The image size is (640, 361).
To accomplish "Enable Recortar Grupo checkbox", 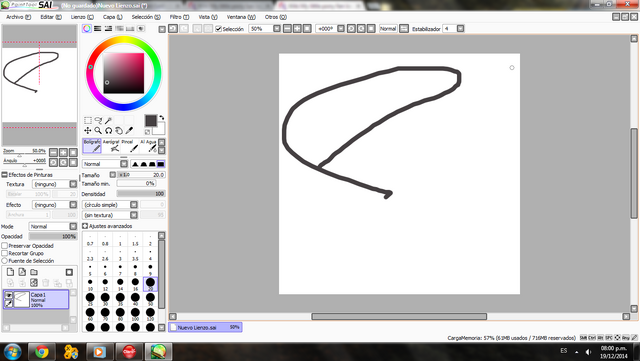I will (4, 253).
